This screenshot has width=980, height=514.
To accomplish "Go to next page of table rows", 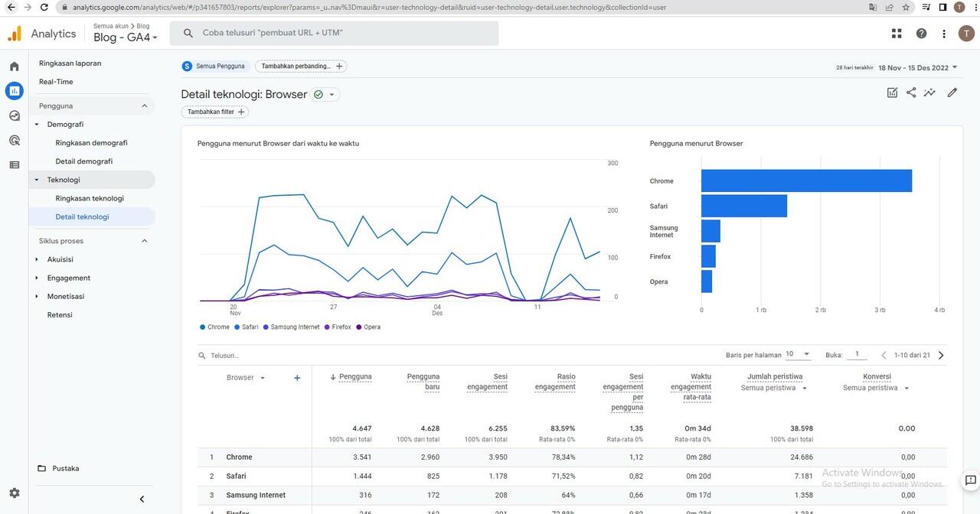I will (x=941, y=355).
